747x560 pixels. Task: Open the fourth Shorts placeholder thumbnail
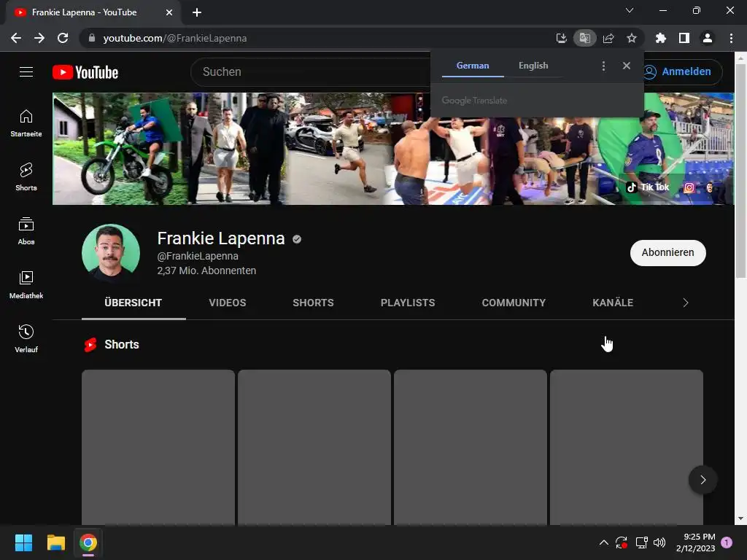click(x=627, y=448)
